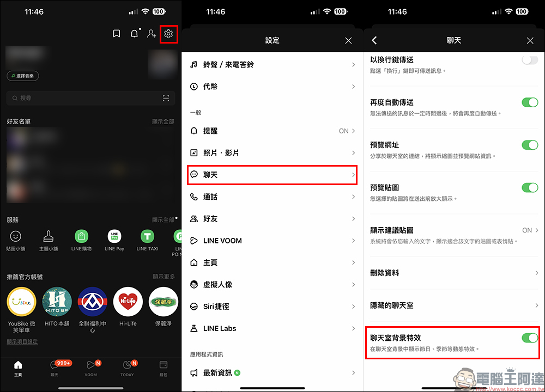Tap the add friend icon
The image size is (545, 392).
(x=152, y=34)
